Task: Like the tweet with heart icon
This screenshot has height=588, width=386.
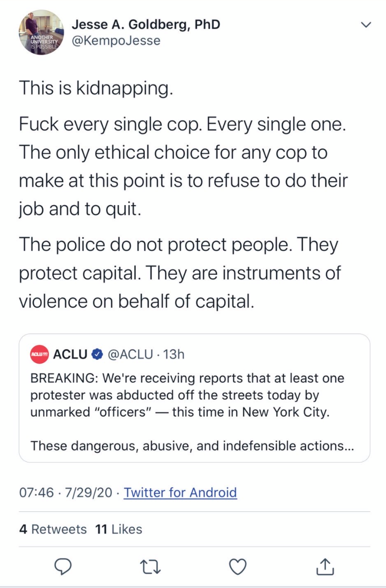Action: pyautogui.click(x=237, y=567)
